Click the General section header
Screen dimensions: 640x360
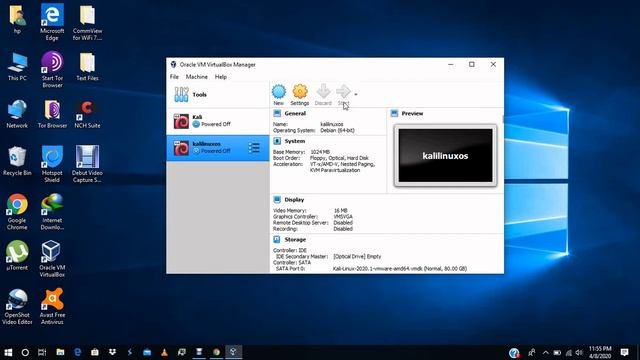pyautogui.click(x=295, y=113)
